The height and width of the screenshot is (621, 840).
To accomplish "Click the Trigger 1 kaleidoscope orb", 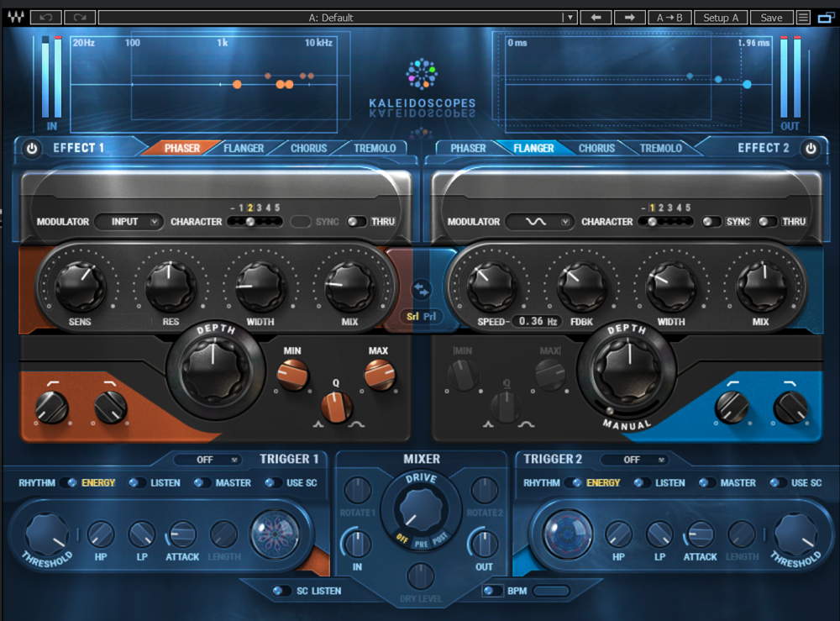I will (x=275, y=534).
